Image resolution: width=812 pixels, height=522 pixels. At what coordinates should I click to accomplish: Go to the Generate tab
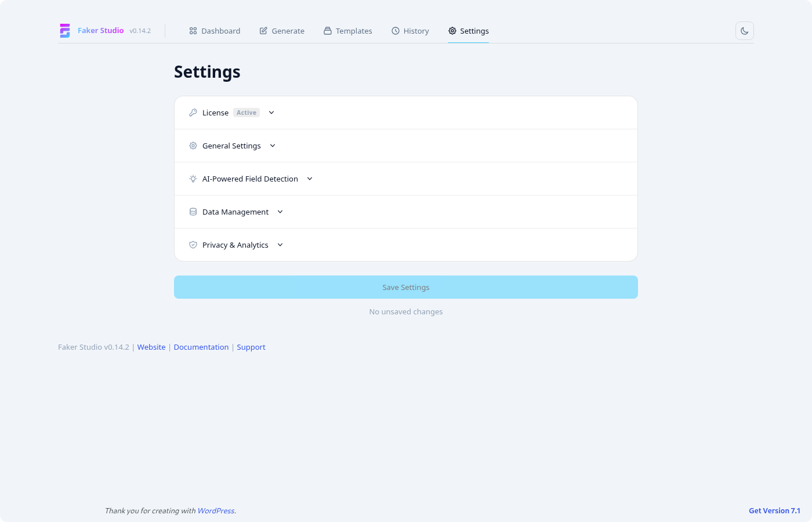(x=282, y=31)
